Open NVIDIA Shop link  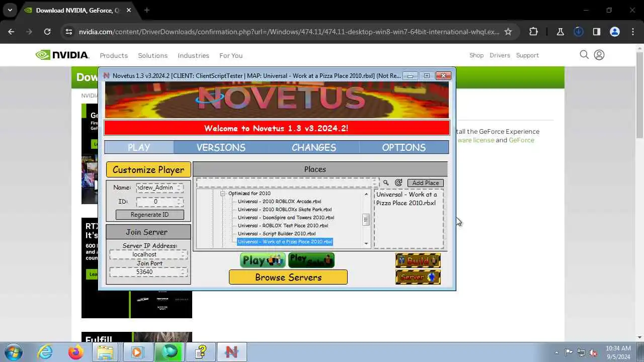pyautogui.click(x=476, y=55)
